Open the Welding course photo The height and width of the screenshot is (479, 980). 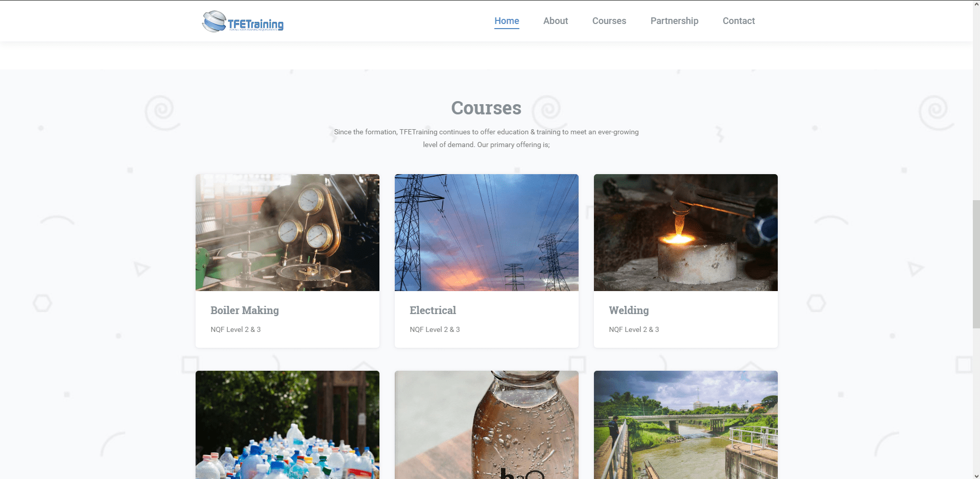(686, 232)
